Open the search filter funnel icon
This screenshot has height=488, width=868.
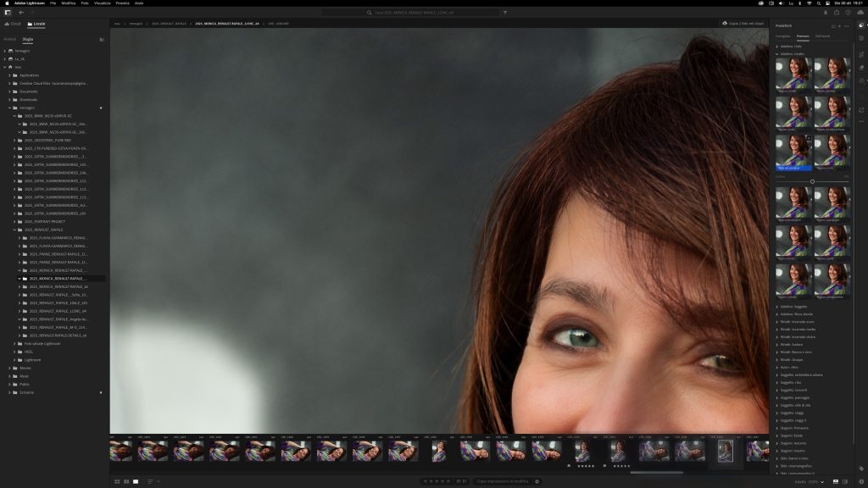pos(505,13)
